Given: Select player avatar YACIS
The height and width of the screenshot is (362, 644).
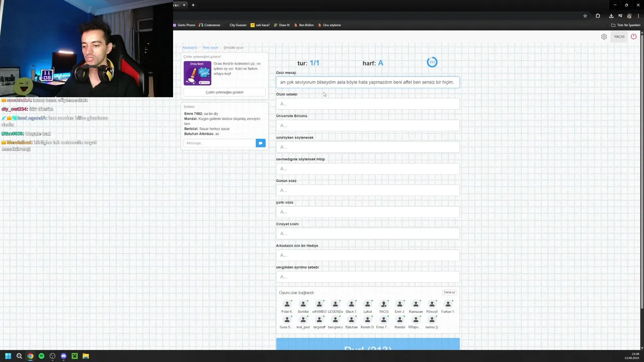Looking at the screenshot, I should 383,307.
